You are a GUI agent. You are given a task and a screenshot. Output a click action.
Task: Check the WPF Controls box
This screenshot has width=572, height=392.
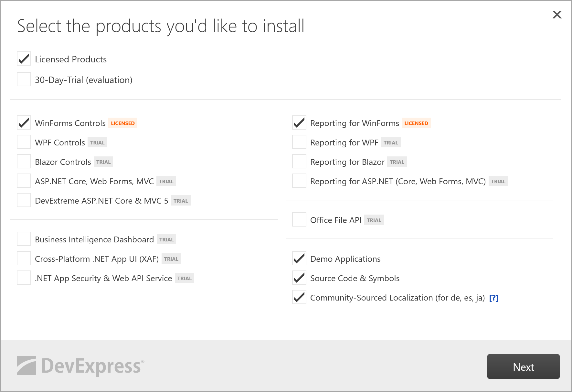pyautogui.click(x=24, y=142)
